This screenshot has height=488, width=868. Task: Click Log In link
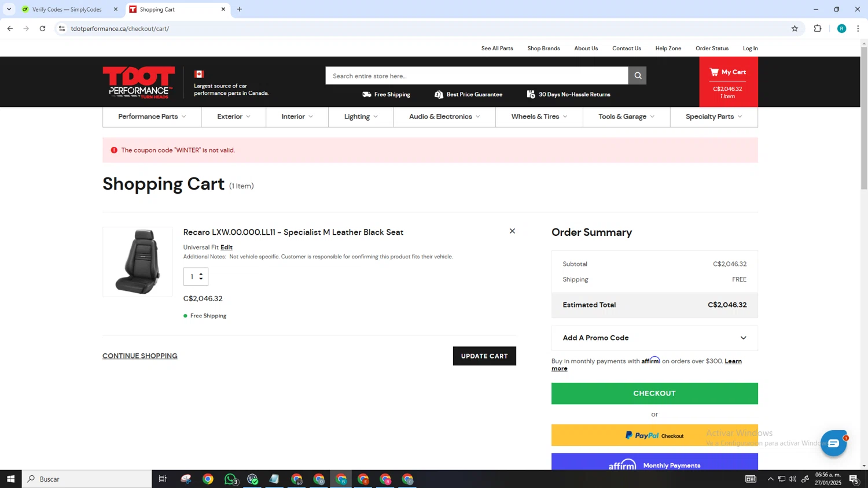point(750,49)
